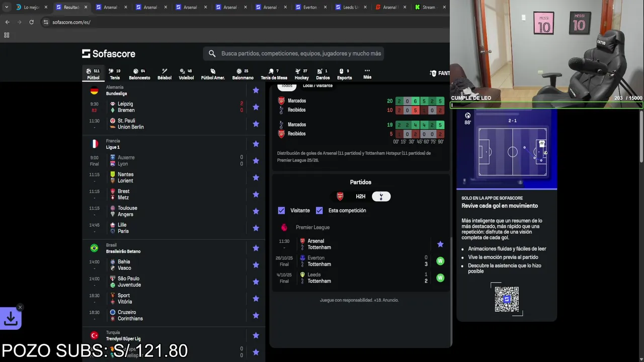
Task: Star the Bahia vs Vasco match
Action: point(256,264)
